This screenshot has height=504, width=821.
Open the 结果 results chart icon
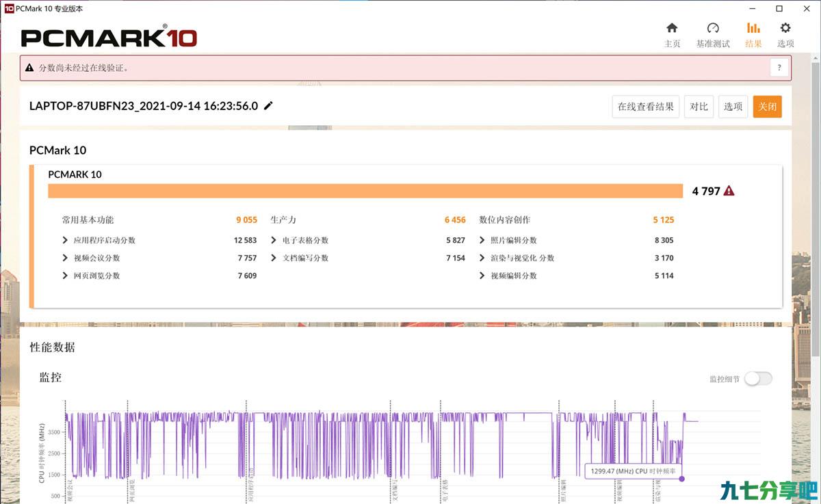753,28
